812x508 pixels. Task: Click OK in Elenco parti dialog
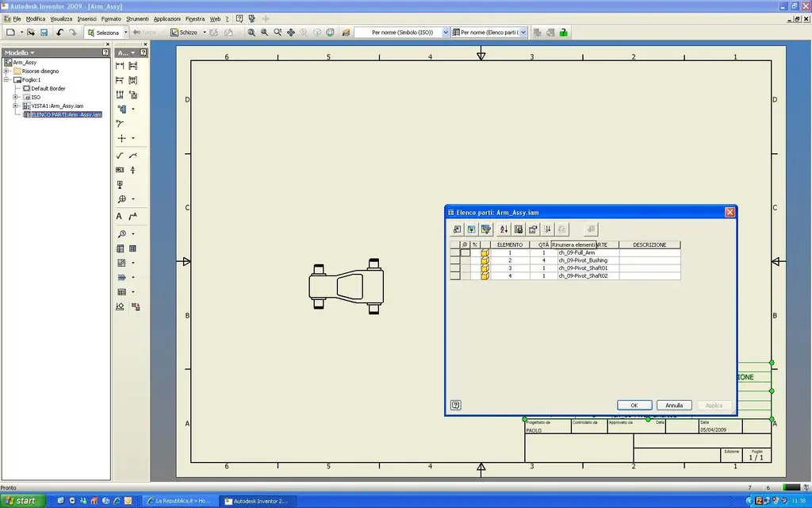pyautogui.click(x=634, y=406)
